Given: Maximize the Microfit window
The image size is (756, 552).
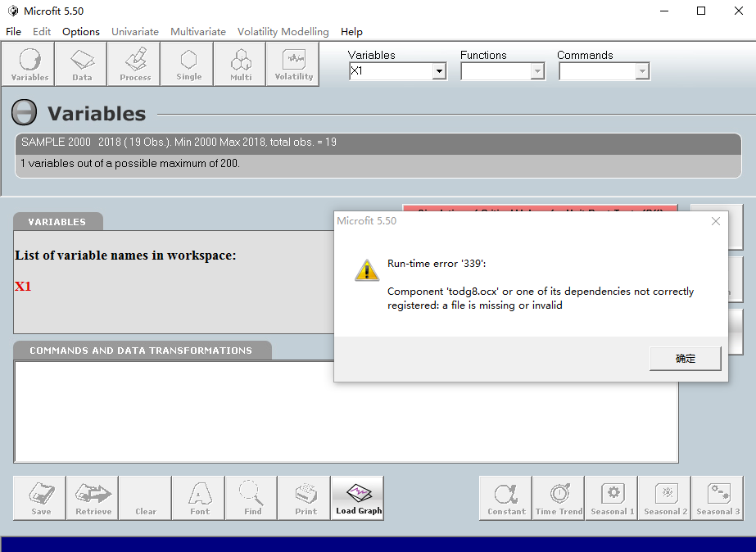Looking at the screenshot, I should 701,11.
